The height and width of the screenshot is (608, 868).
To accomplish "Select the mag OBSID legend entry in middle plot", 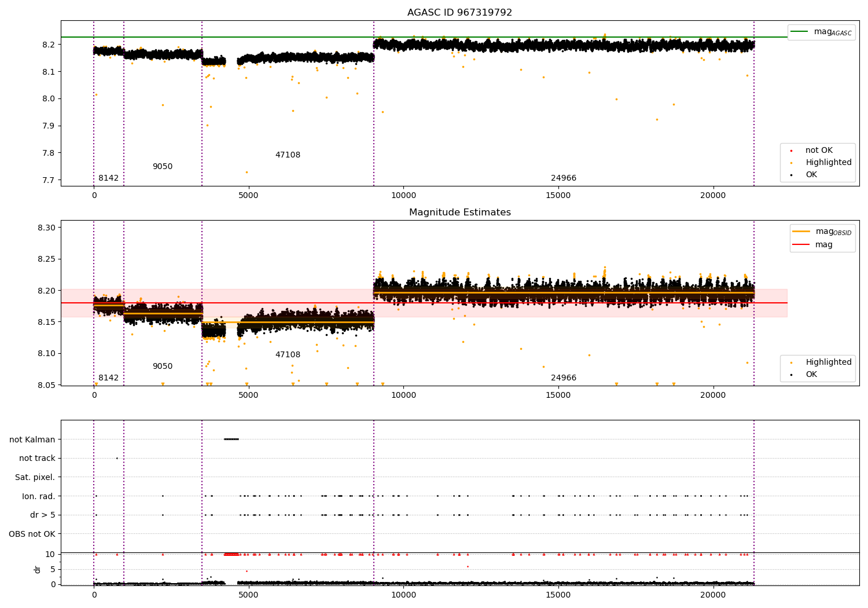I will click(822, 232).
